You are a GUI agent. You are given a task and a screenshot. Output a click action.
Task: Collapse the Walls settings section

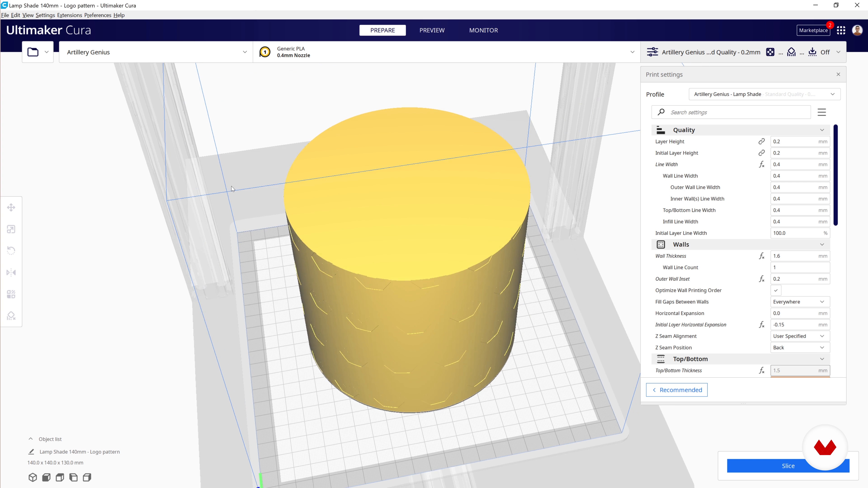(x=741, y=244)
